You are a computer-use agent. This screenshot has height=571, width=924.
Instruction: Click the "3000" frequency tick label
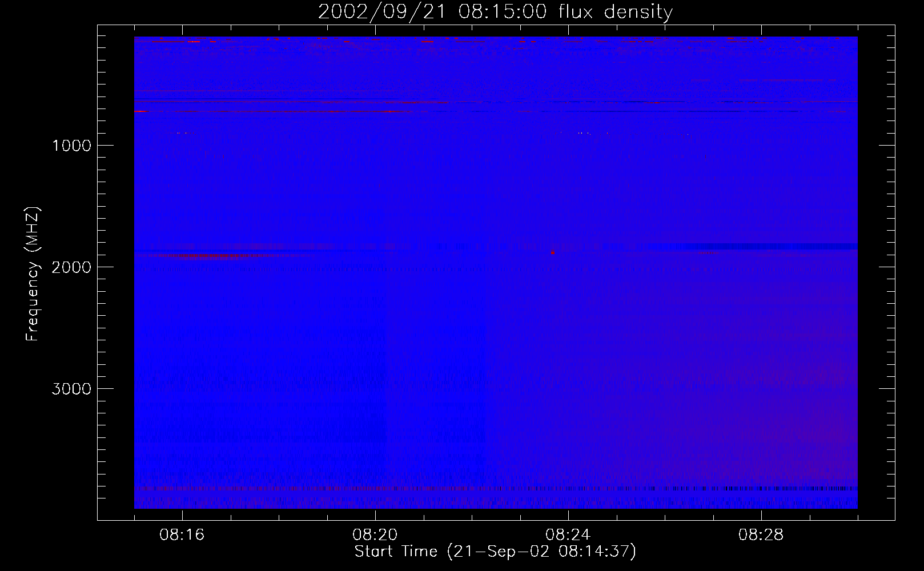pos(71,389)
